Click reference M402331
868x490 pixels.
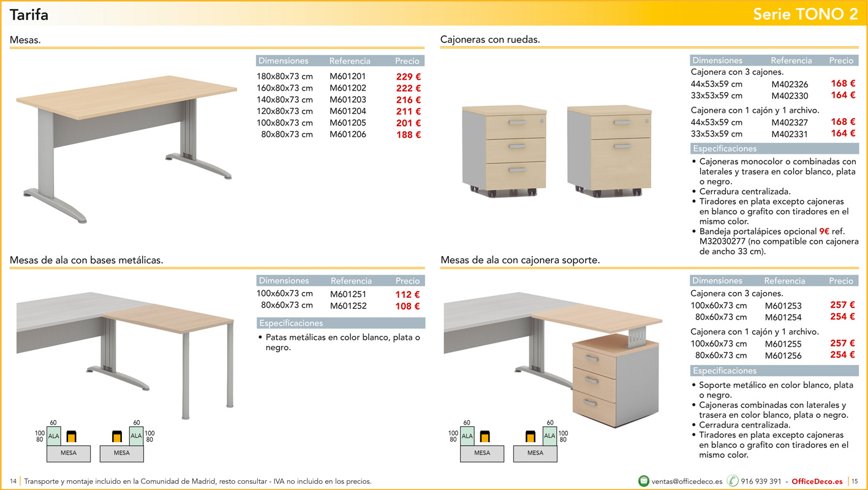(x=790, y=134)
